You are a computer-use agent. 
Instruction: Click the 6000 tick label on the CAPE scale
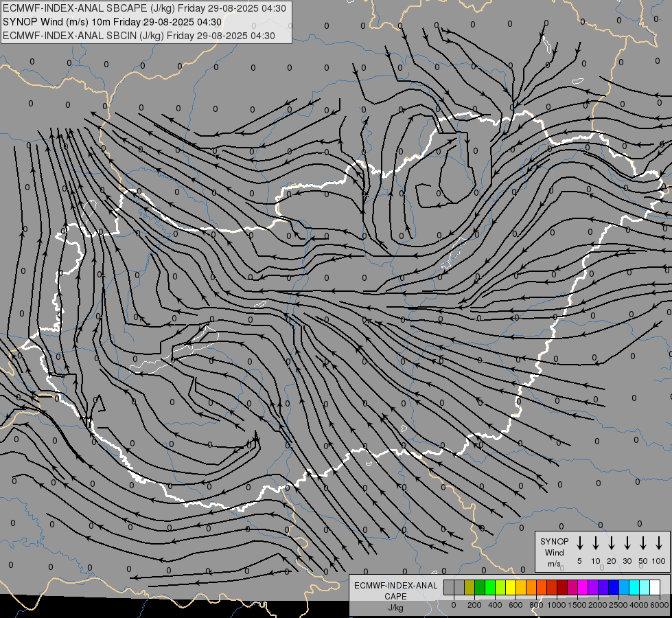click(x=660, y=605)
